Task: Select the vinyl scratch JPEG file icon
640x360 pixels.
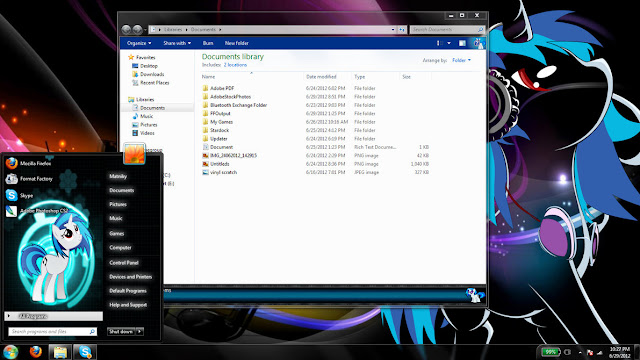Action: pos(205,172)
